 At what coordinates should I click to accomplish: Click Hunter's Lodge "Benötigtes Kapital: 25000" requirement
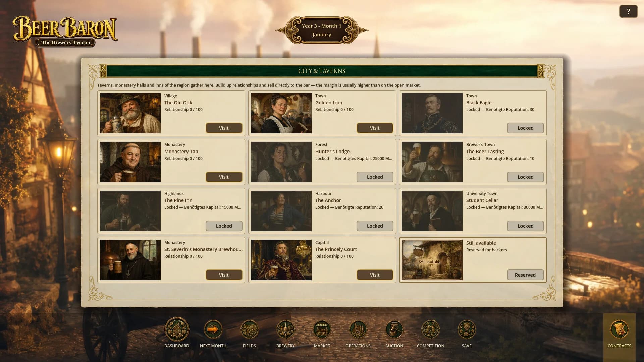tap(360, 159)
